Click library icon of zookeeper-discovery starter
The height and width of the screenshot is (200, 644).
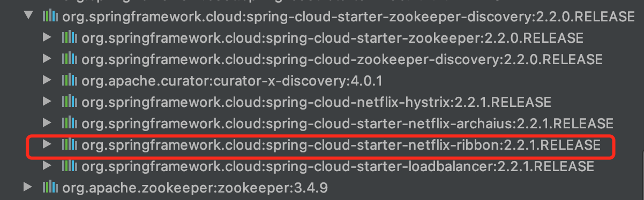coord(50,17)
